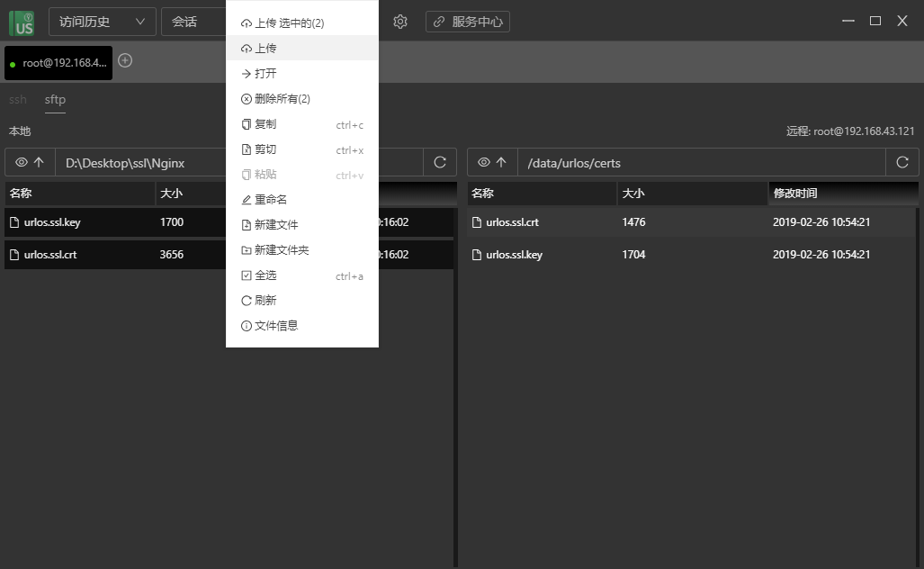Click the remote urlos.ssl.crt file icon

478,222
